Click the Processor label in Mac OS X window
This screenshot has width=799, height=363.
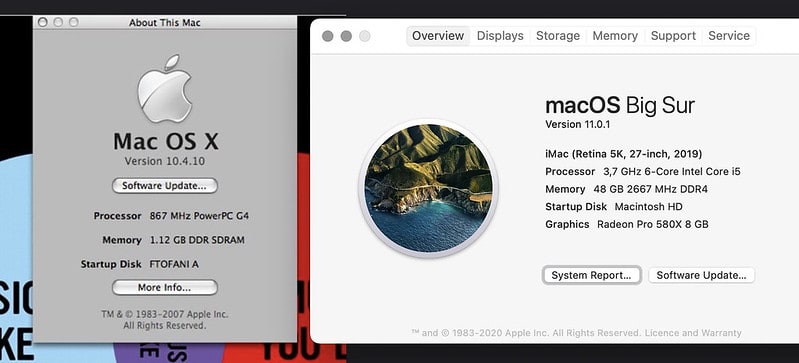(x=118, y=216)
